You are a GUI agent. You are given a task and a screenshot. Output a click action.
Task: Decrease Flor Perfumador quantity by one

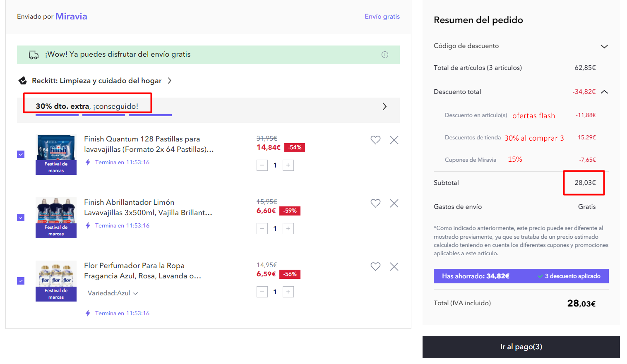pos(262,292)
